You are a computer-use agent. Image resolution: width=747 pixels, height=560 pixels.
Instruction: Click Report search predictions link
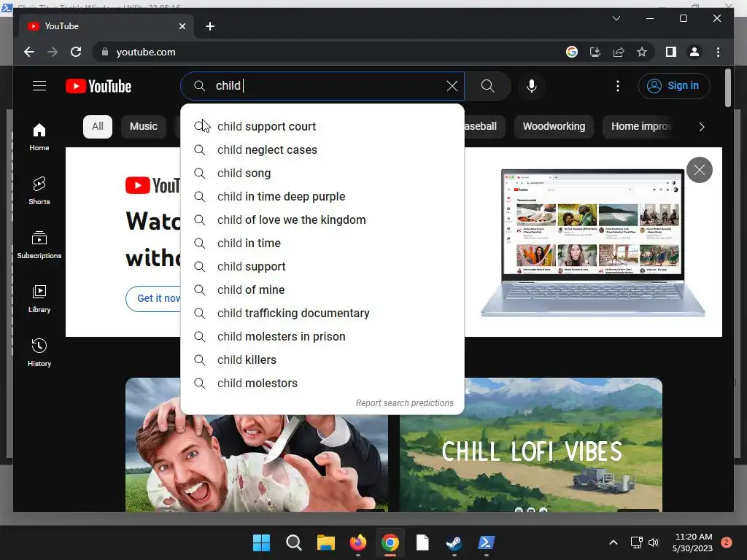tap(404, 402)
